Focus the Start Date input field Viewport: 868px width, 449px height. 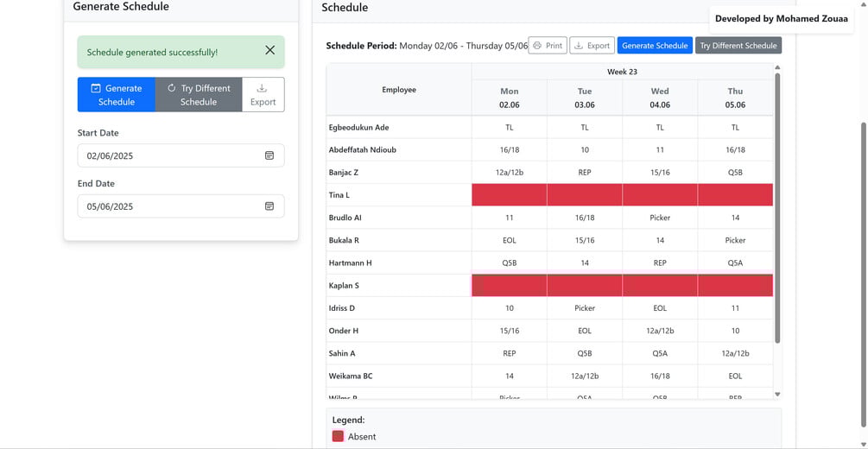[181, 155]
